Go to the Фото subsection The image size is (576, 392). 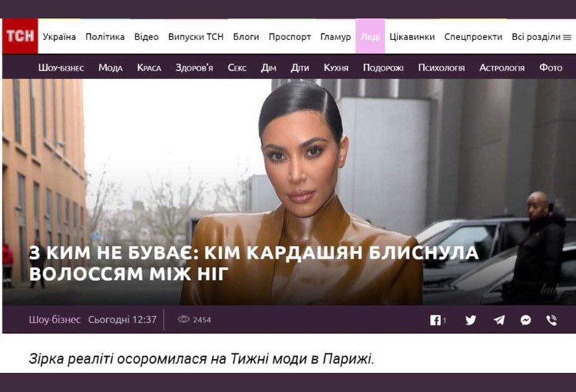[551, 68]
